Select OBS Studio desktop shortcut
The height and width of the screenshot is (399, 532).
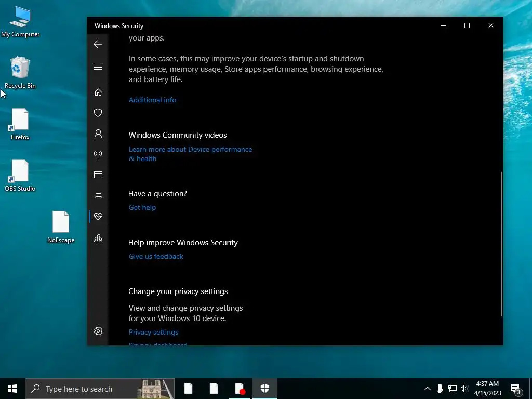(x=20, y=176)
